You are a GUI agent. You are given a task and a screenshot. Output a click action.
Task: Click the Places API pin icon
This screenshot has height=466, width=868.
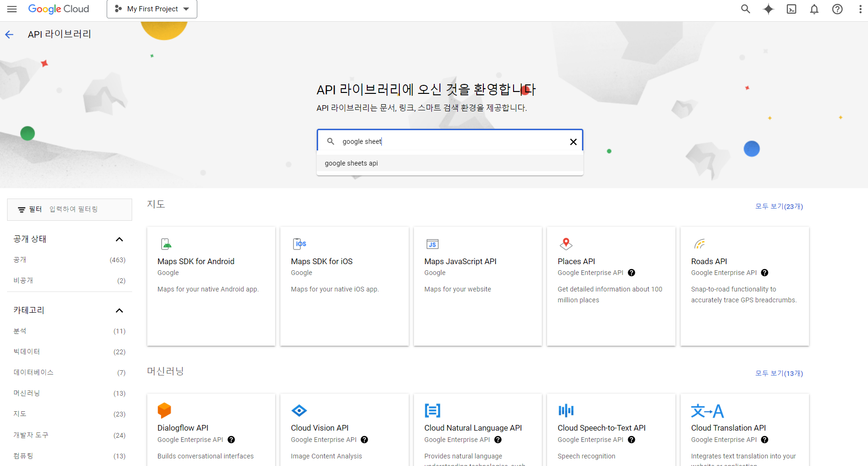(566, 244)
